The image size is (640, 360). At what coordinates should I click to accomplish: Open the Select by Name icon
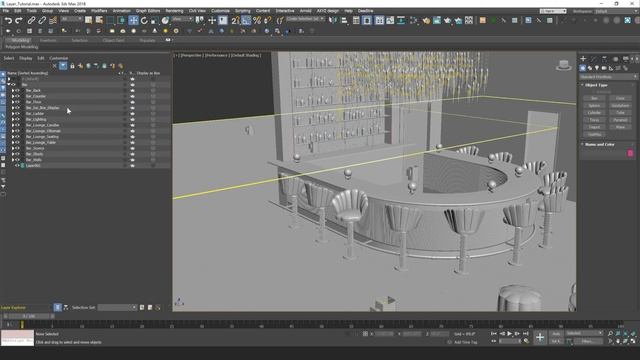point(99,20)
